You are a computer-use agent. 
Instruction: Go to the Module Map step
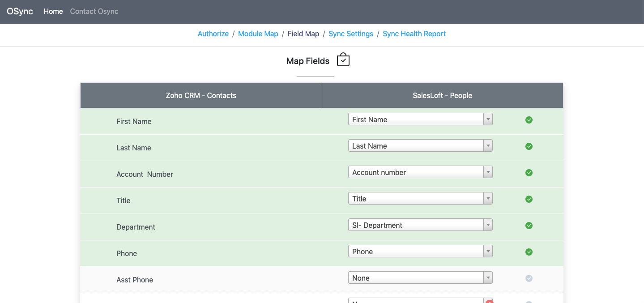[x=258, y=34]
